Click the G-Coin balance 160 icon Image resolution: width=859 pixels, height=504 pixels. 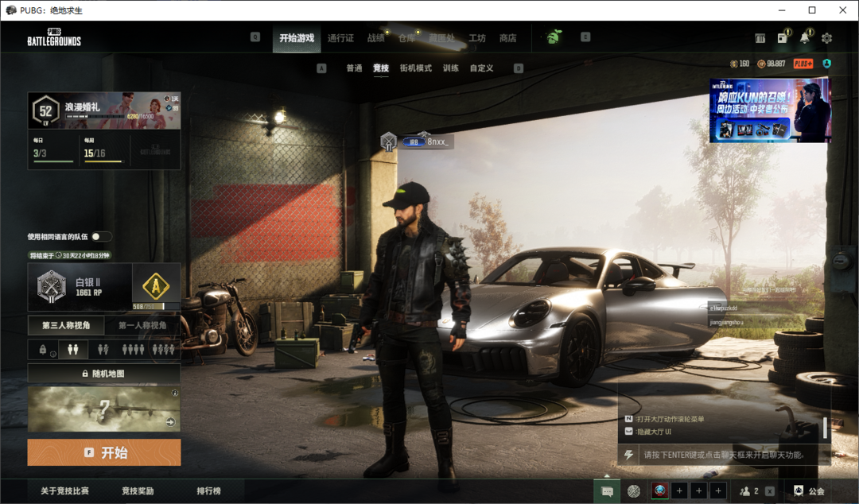coord(734,64)
